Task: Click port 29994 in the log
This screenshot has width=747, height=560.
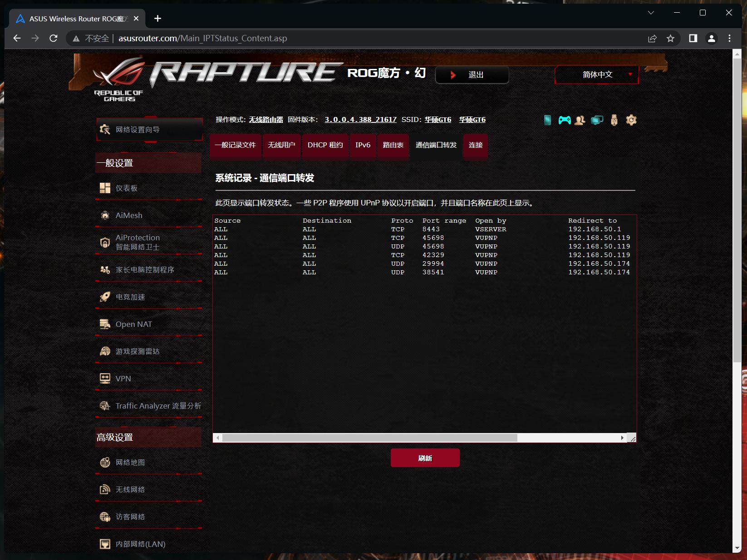Action: point(433,264)
